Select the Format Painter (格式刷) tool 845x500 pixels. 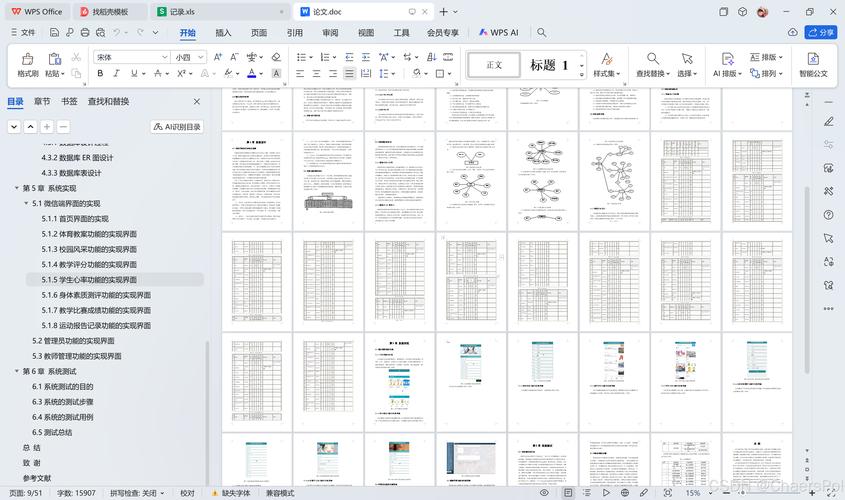27,65
